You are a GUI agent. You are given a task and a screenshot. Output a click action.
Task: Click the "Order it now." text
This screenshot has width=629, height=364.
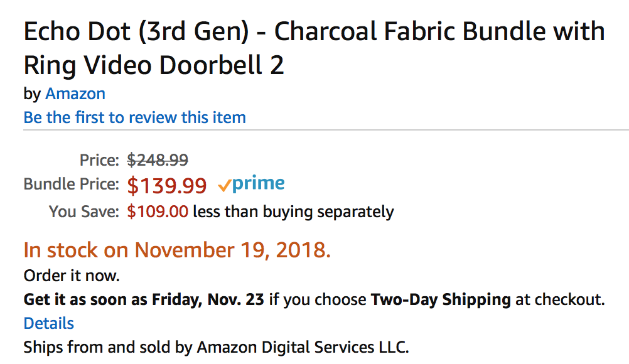coord(72,276)
